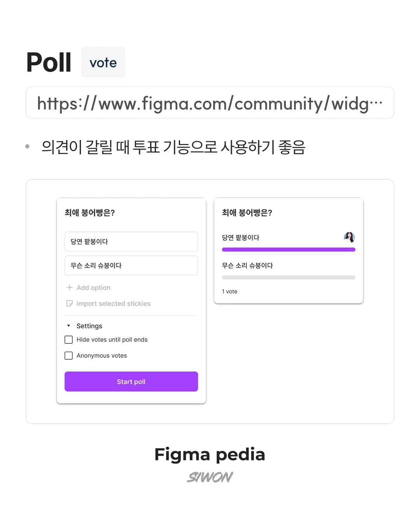The width and height of the screenshot is (420, 525).
Task: Click the sticky note icon for Import
Action: point(70,303)
